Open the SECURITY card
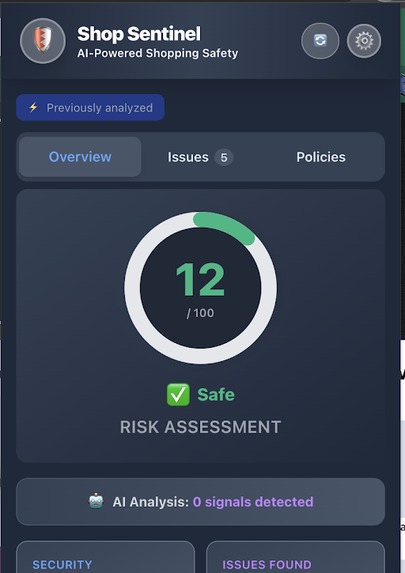405x573 pixels. 106,557
